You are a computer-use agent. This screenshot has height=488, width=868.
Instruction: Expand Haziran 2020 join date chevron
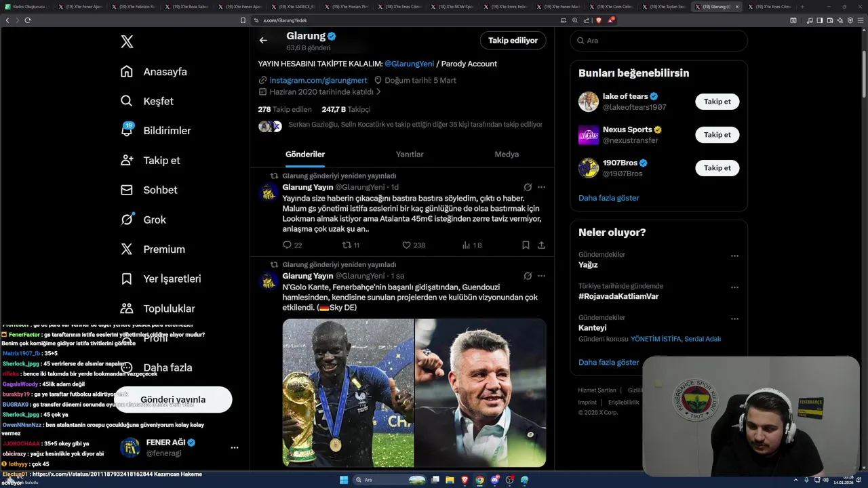pos(378,92)
